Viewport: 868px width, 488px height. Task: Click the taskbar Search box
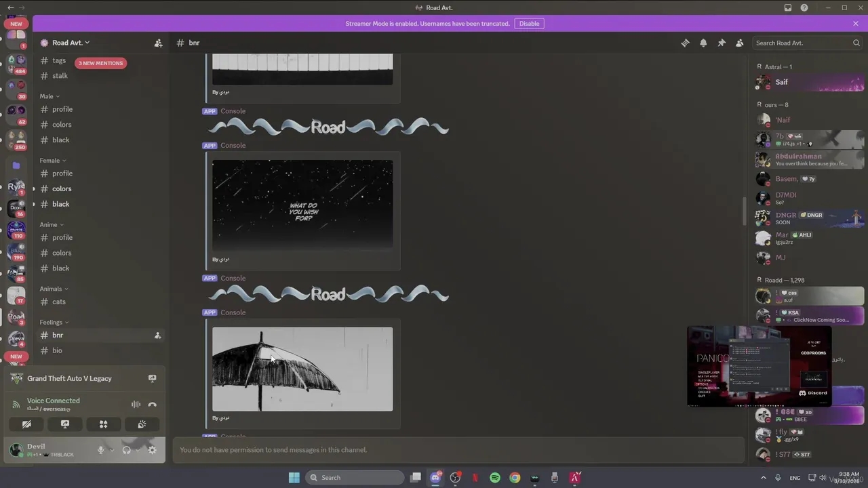355,478
